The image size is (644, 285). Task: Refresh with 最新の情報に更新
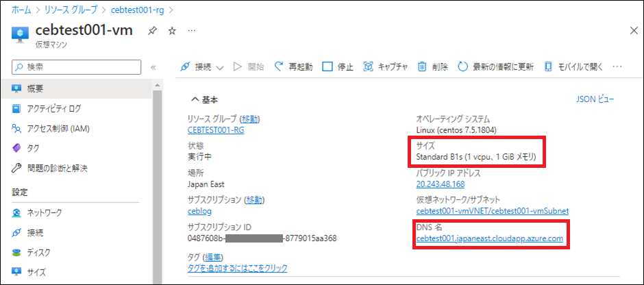(496, 67)
